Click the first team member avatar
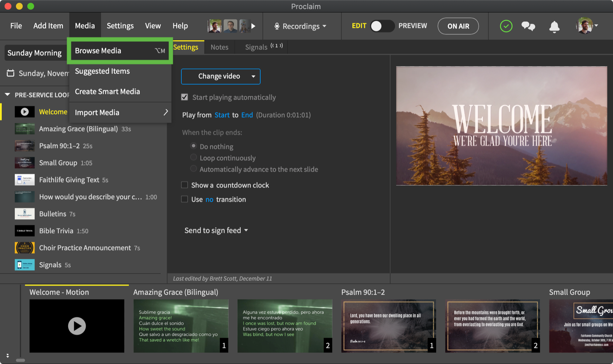Viewport: 613px width, 364px height. pos(215,26)
